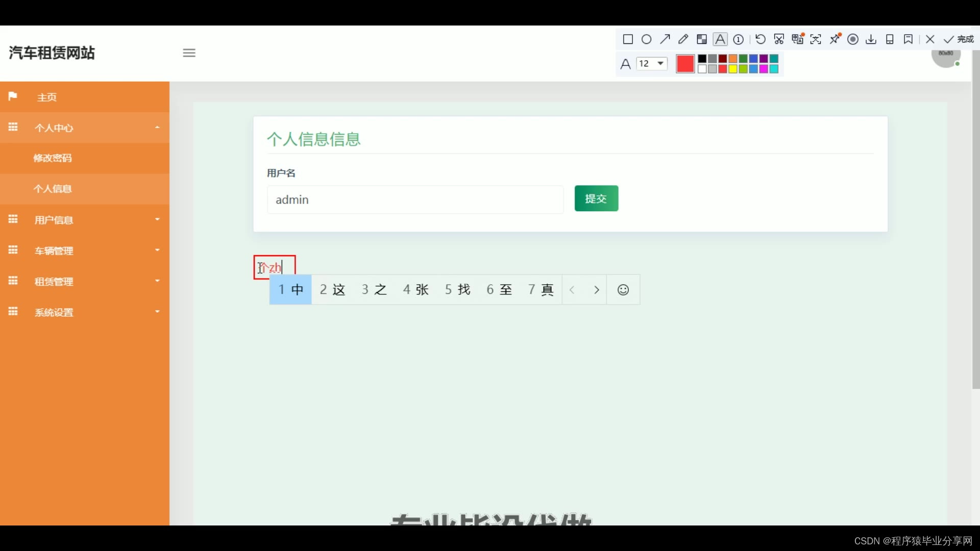Click the 用户名 input field
Viewport: 980px width, 551px height.
coord(415,199)
